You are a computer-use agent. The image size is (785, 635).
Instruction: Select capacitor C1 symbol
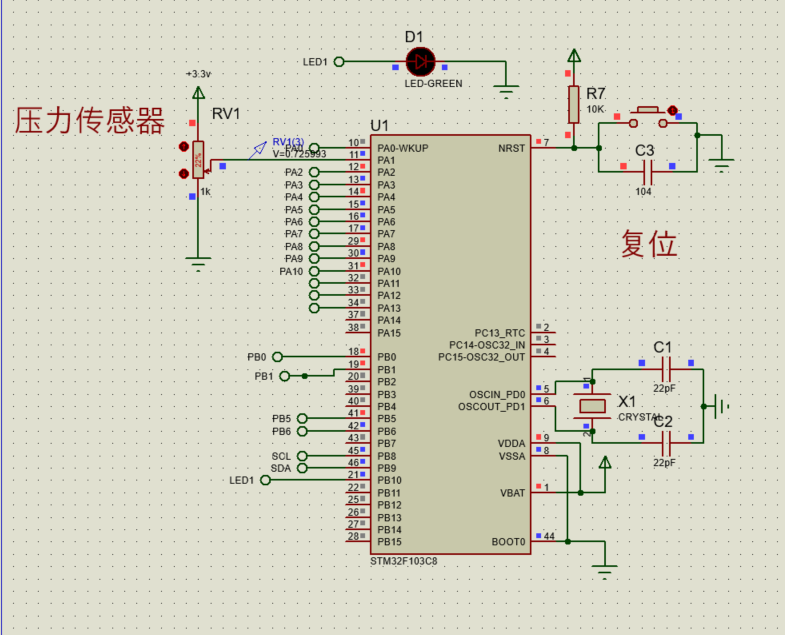point(666,370)
